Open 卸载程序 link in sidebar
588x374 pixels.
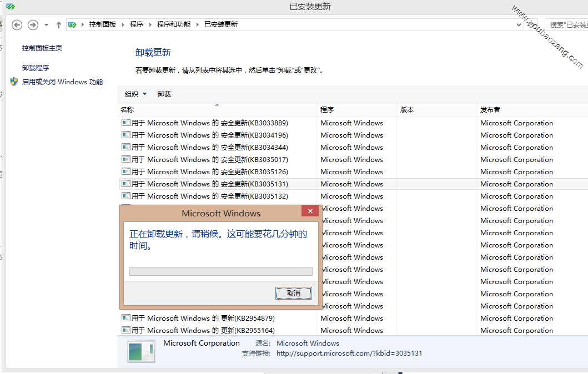(36, 68)
